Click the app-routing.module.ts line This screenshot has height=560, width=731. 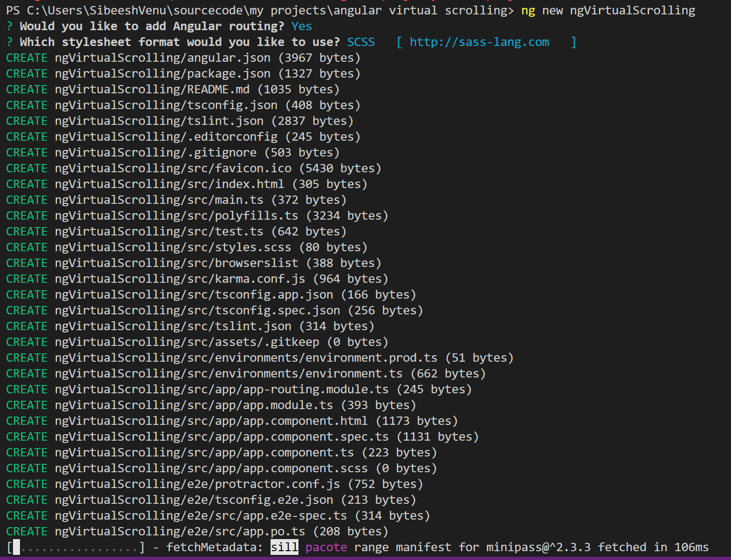click(239, 390)
